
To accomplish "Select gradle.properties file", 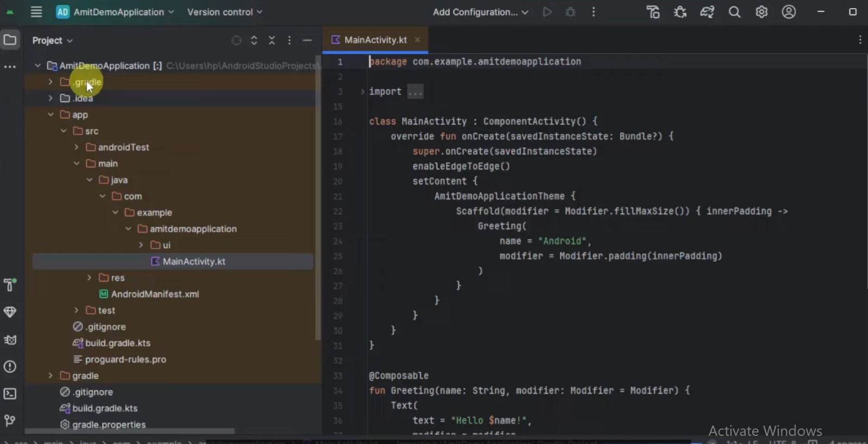I will coord(103,424).
